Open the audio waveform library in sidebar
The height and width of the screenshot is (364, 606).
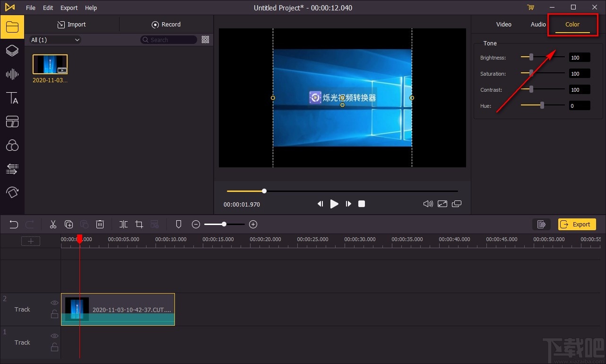[x=12, y=74]
